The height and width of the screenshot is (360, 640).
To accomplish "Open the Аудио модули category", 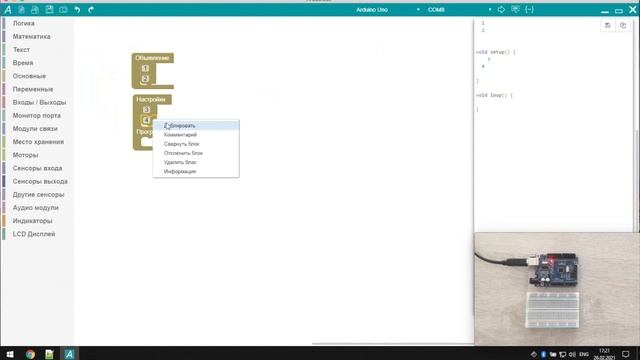I will point(36,207).
